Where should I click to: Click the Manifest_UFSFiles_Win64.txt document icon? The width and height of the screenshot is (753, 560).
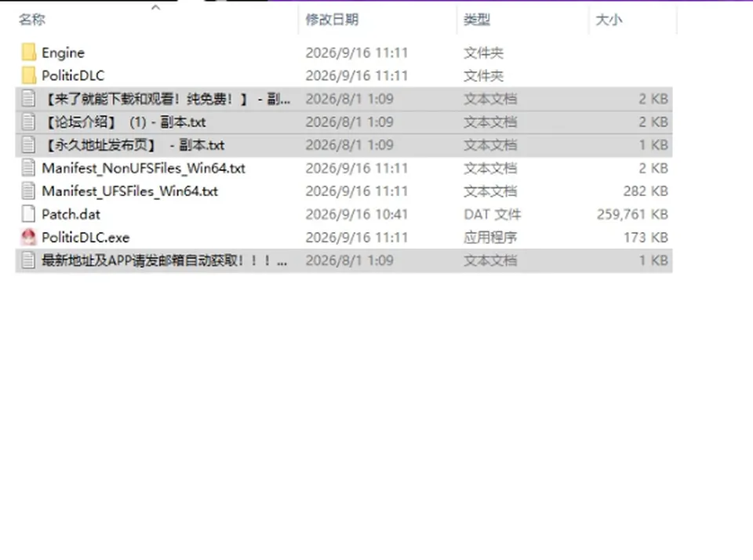(29, 191)
